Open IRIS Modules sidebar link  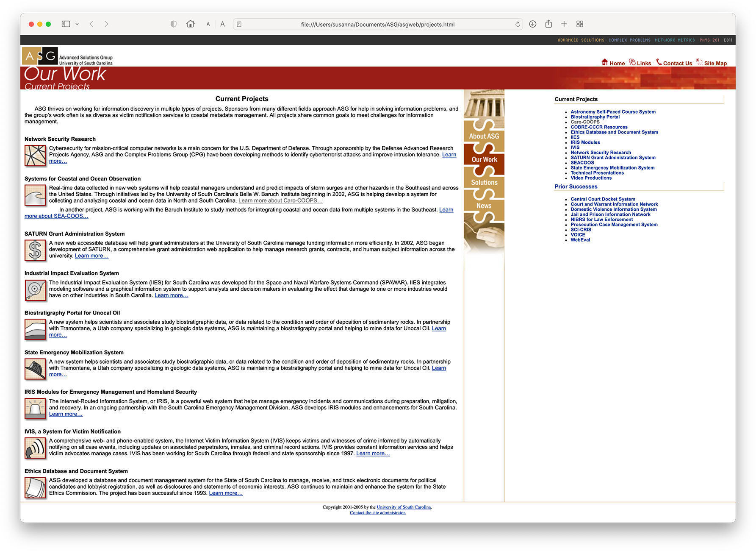585,142
